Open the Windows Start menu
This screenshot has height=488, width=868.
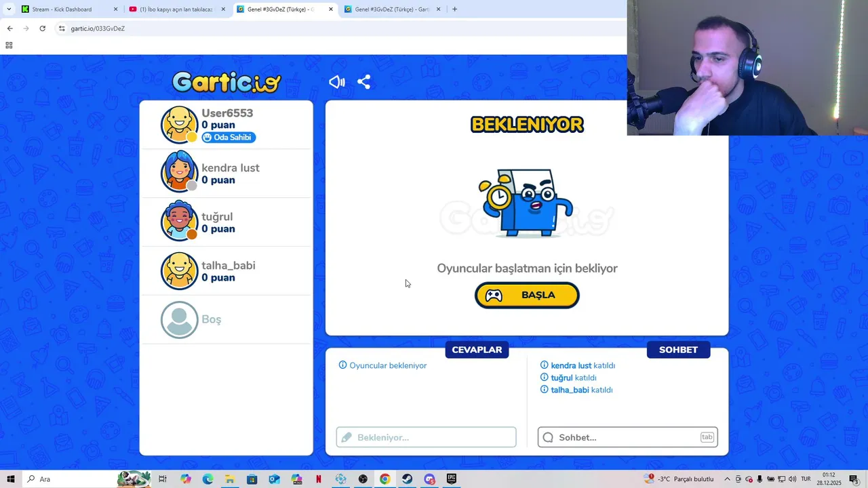(10, 479)
